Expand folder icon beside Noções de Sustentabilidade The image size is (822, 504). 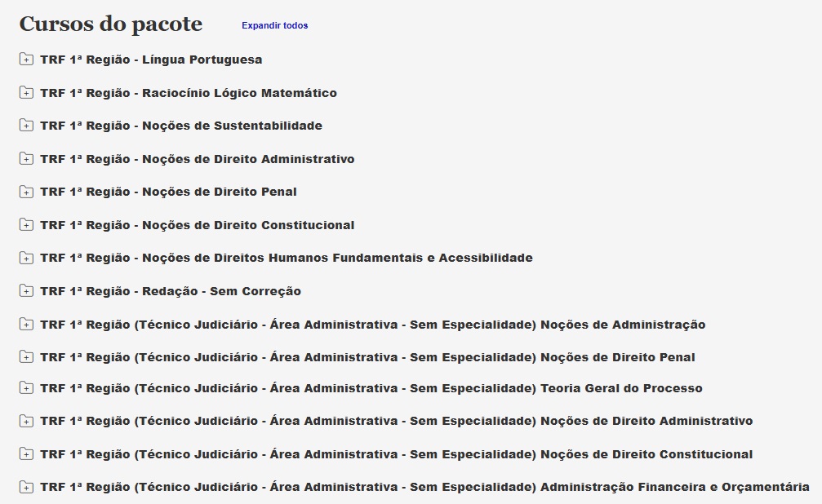tap(26, 126)
